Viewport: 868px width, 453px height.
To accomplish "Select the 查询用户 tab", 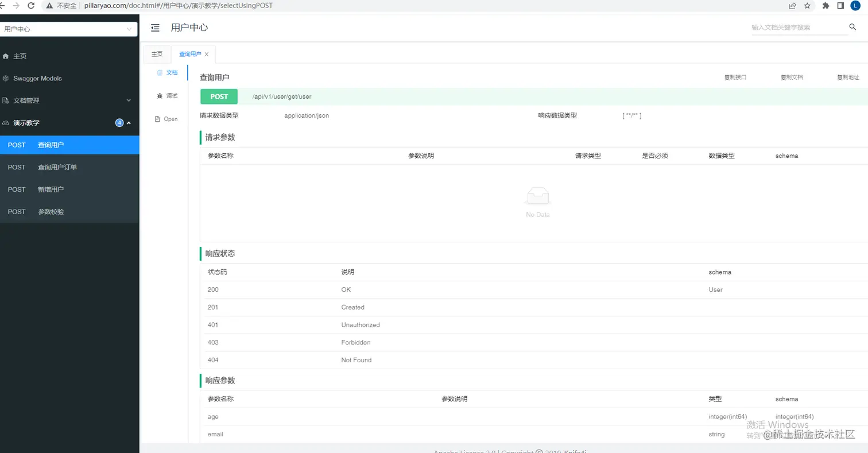I will click(190, 54).
